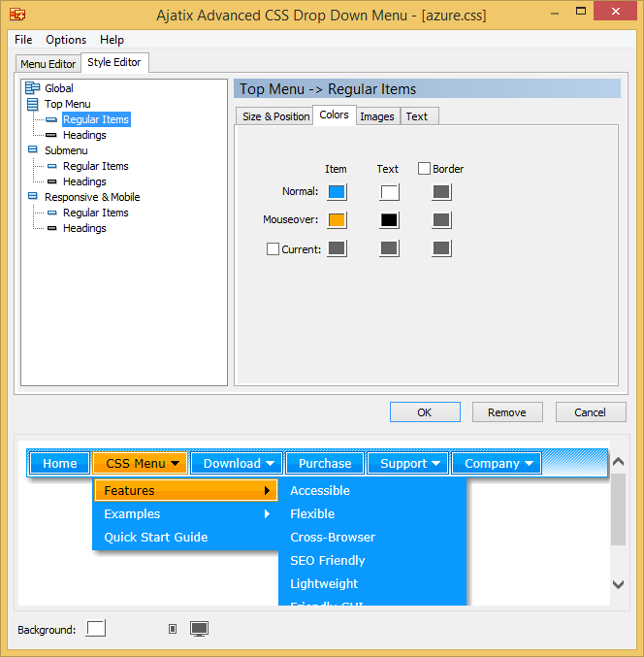The height and width of the screenshot is (657, 644).
Task: Select Global in the style tree
Action: point(59,88)
